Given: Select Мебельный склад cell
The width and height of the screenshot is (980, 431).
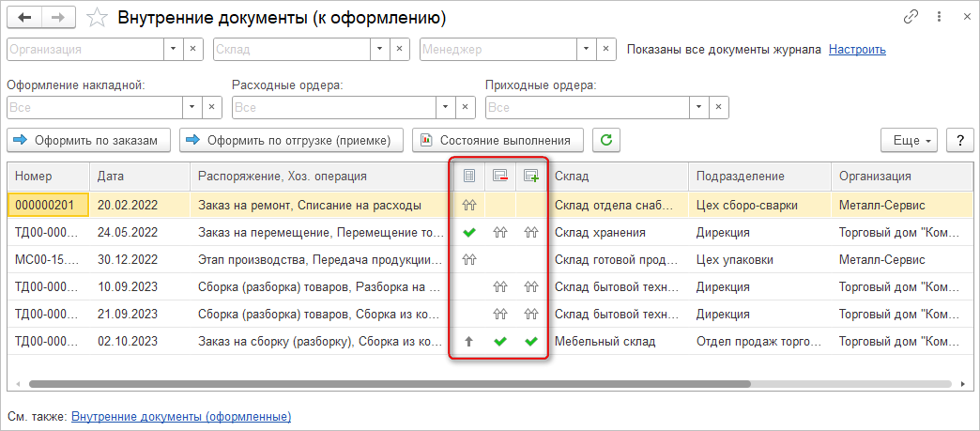Looking at the screenshot, I should [618, 342].
